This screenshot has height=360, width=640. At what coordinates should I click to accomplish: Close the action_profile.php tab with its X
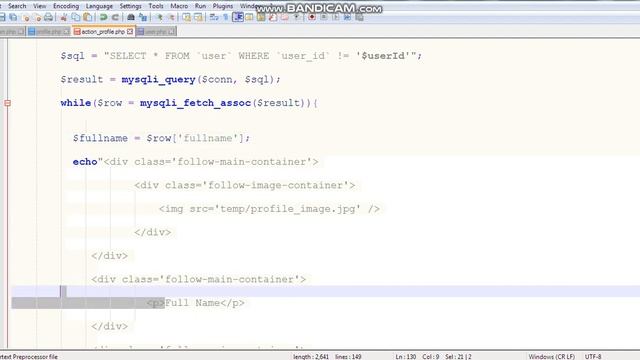pyautogui.click(x=130, y=31)
